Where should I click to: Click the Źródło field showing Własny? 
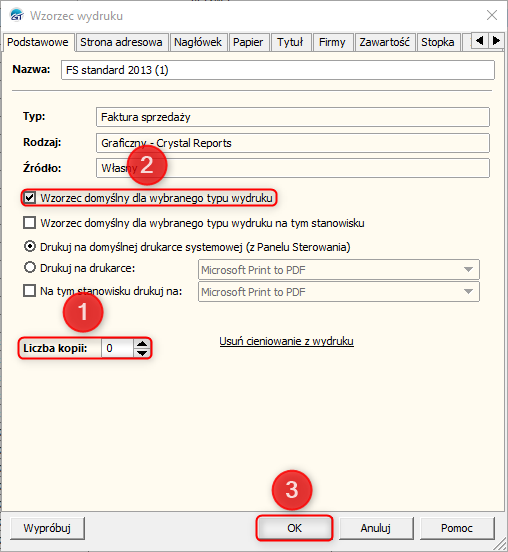(x=293, y=168)
